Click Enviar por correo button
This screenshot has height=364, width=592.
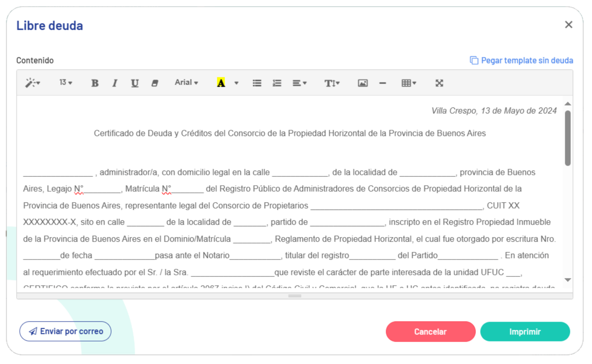click(x=65, y=331)
